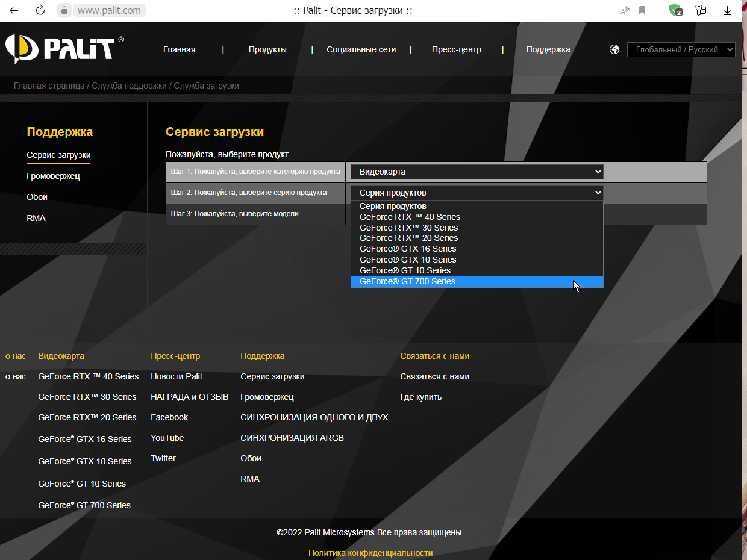Open the collections icon beside the shield

[x=701, y=10]
